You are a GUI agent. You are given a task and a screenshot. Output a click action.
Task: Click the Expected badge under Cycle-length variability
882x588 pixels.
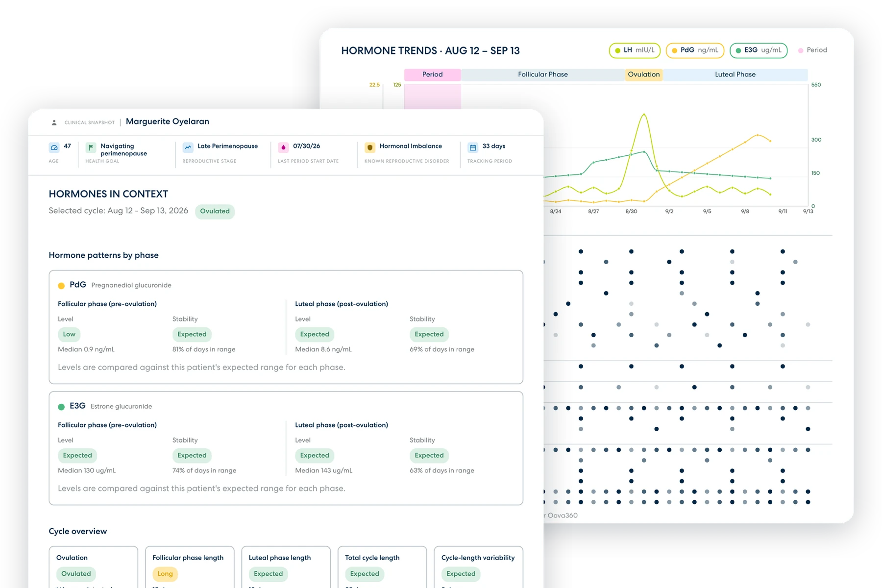(461, 574)
